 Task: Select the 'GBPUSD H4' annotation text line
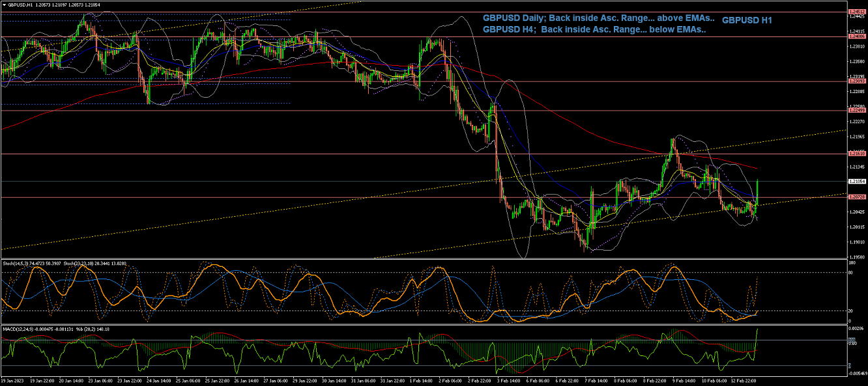[x=594, y=30]
